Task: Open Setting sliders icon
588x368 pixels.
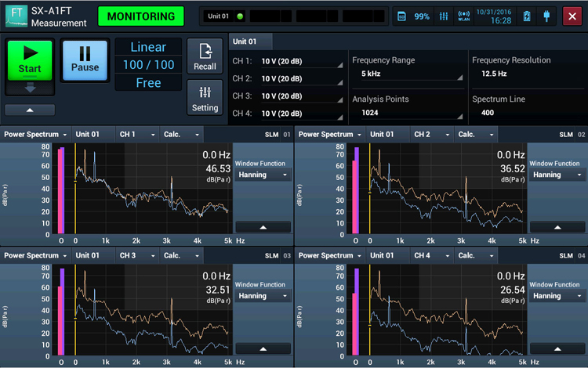Action: (205, 98)
